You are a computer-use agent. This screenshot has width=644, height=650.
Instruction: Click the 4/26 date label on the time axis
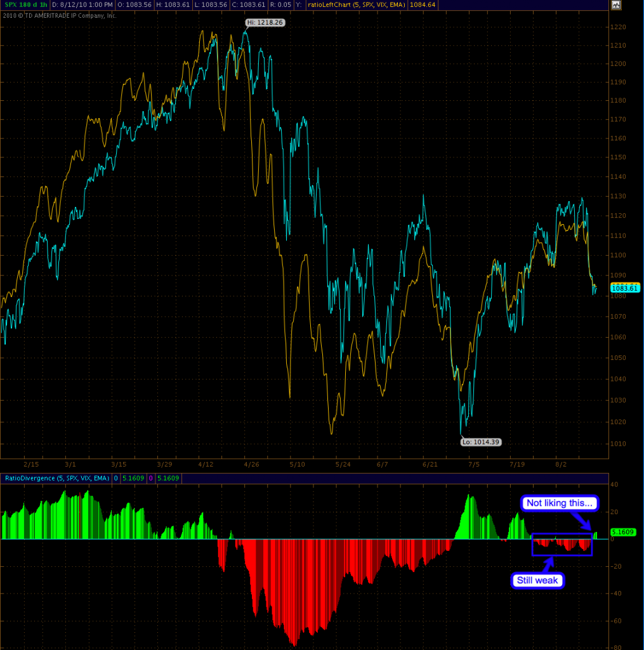click(x=251, y=464)
